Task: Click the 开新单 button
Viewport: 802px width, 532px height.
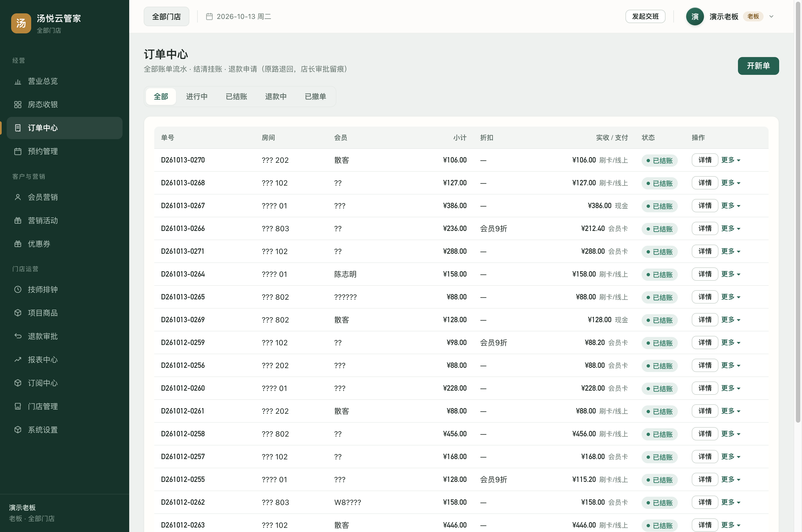Action: tap(758, 66)
